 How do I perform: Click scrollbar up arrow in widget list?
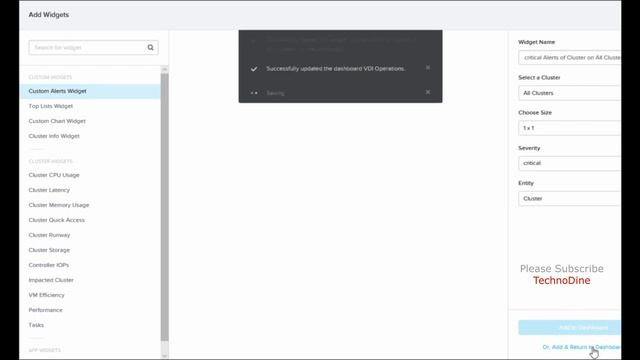(164, 69)
